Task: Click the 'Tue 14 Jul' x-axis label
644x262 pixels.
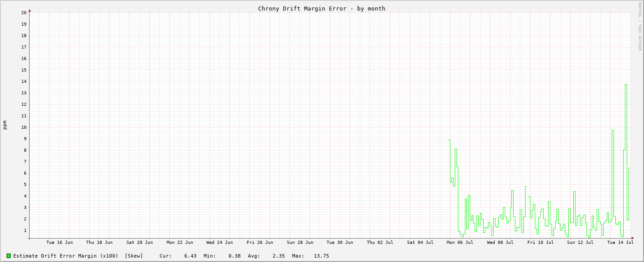Action: coord(621,242)
